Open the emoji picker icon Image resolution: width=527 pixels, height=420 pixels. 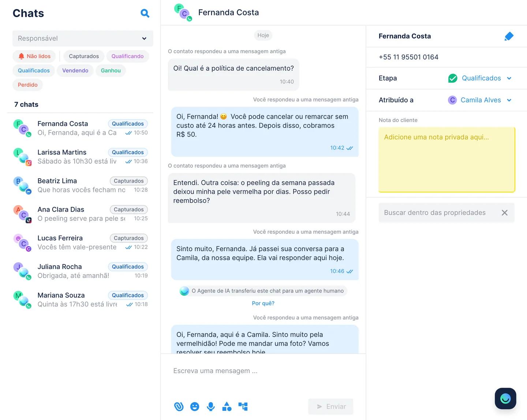(x=195, y=406)
